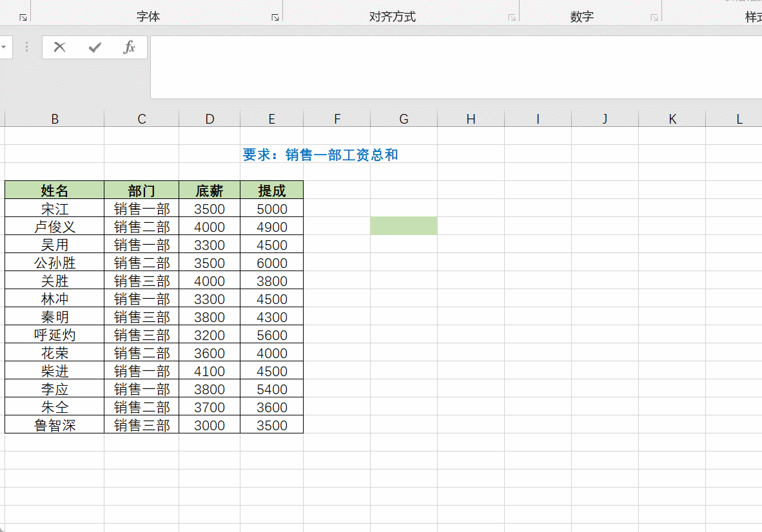Select the cell containing 秦明
This screenshot has width=762, height=532.
pyautogui.click(x=54, y=316)
